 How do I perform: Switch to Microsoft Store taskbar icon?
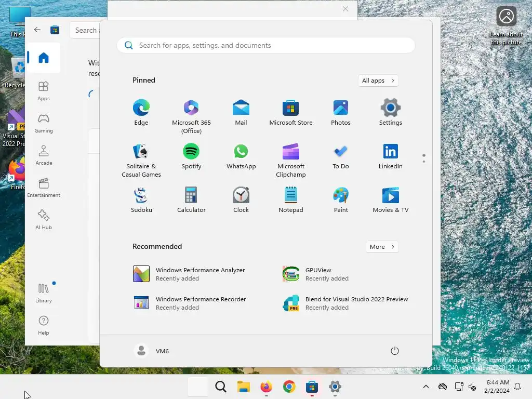312,387
